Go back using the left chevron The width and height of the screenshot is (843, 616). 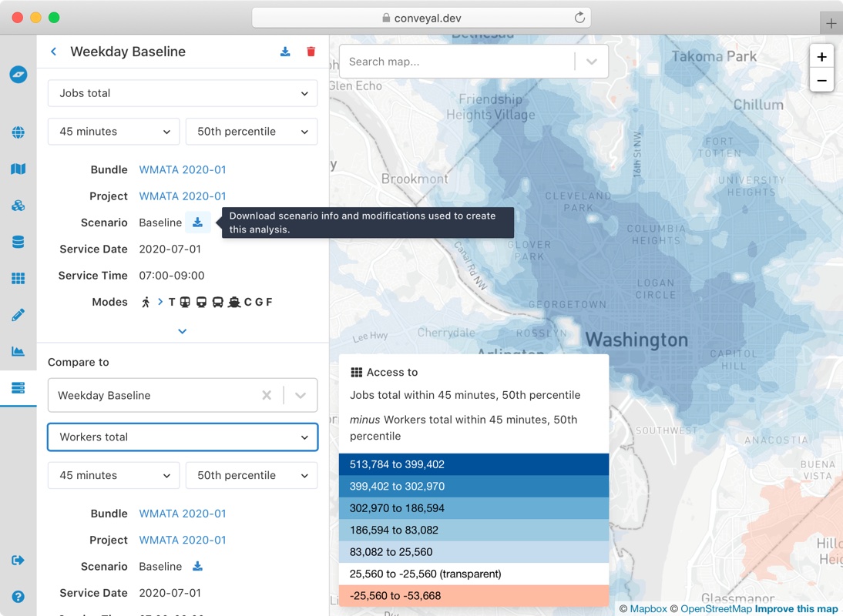(54, 52)
